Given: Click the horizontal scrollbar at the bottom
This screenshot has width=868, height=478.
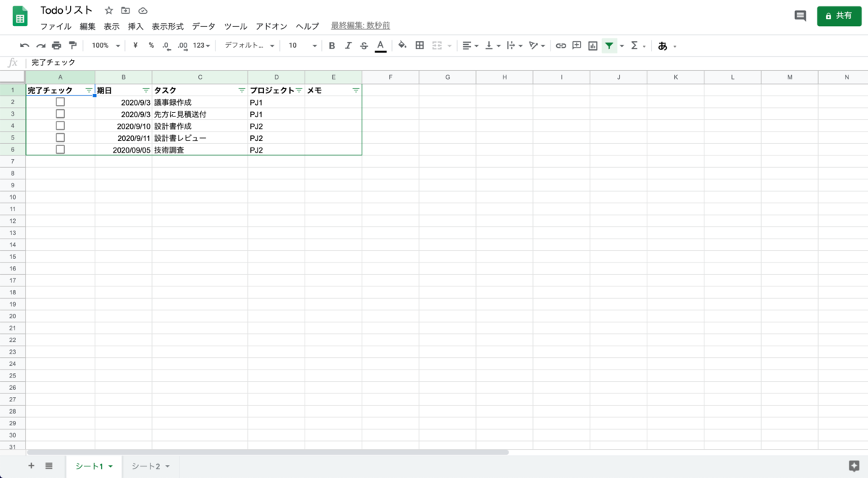Looking at the screenshot, I should (268, 452).
